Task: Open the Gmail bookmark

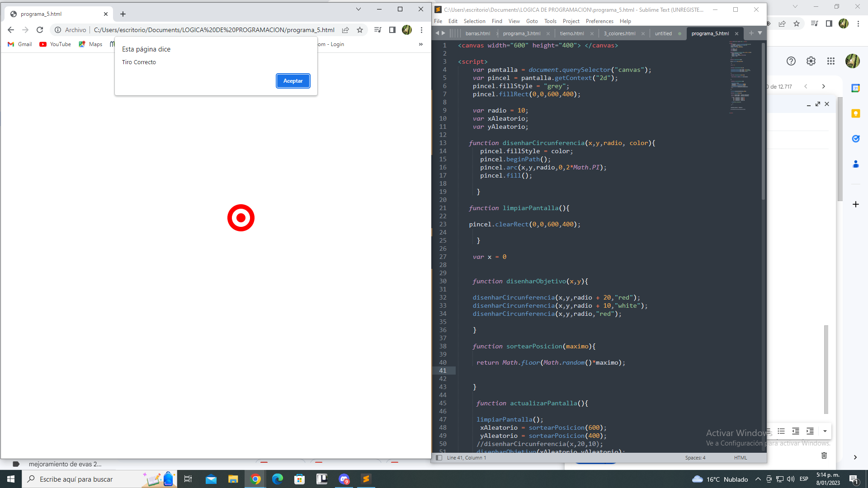Action: (20, 44)
